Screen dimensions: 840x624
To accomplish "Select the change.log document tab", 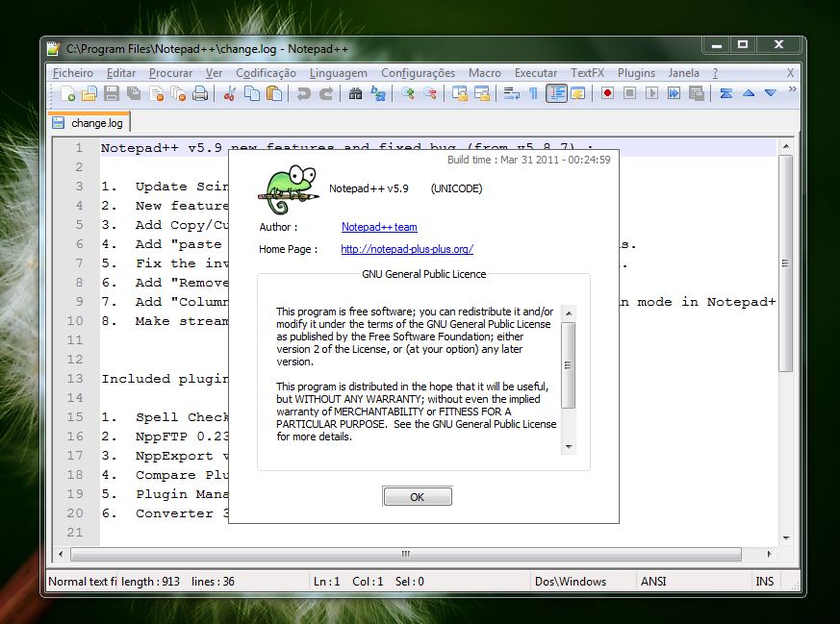I will (89, 123).
